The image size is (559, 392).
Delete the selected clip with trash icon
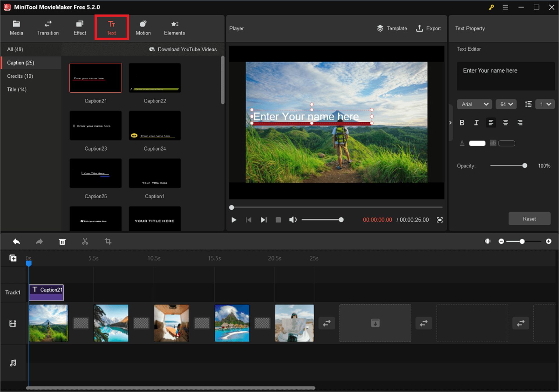click(62, 241)
